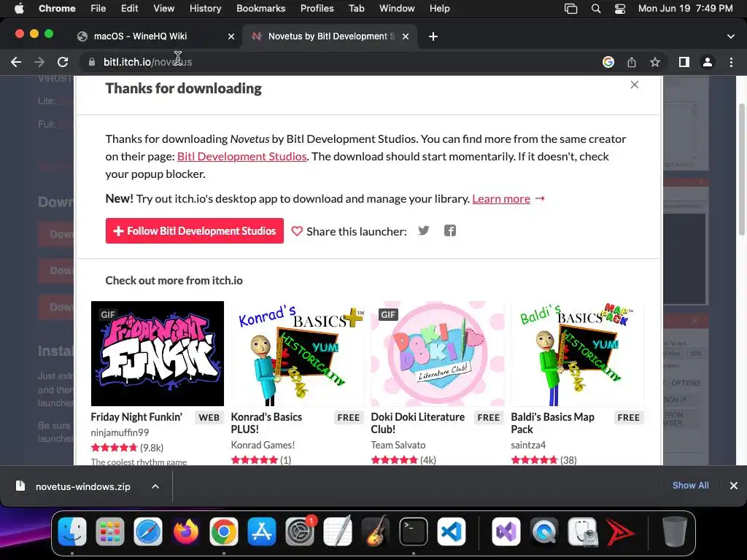Visit Konrad Games! author page

point(263,446)
